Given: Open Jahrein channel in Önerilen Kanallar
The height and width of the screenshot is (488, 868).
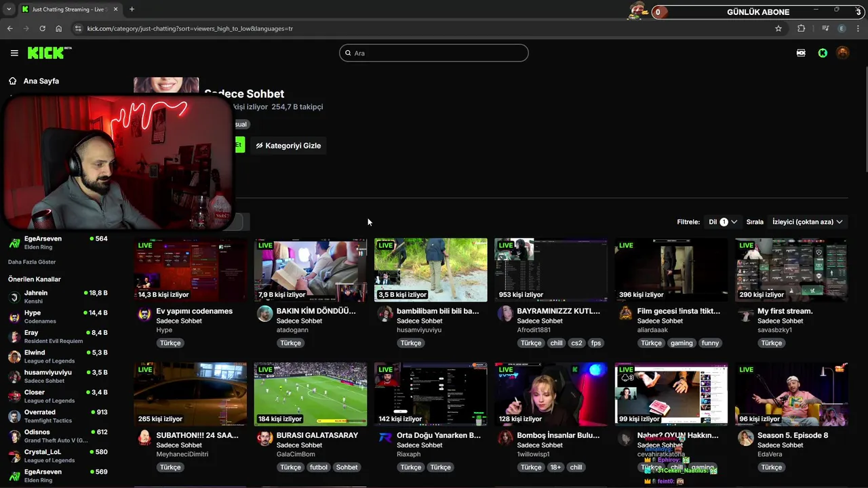Looking at the screenshot, I should pos(58,297).
